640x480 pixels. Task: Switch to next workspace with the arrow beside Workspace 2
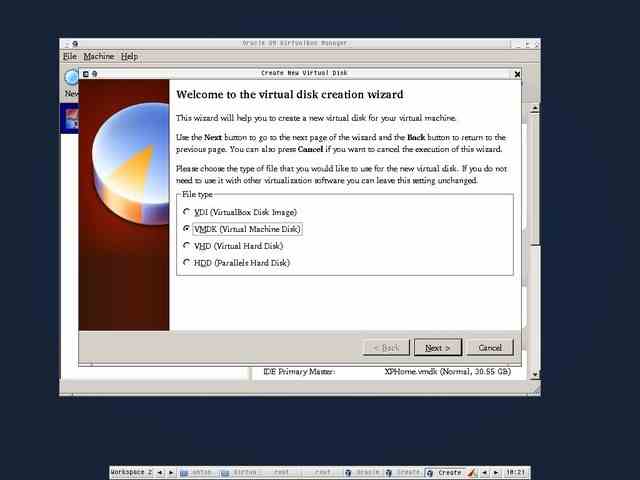click(x=170, y=472)
